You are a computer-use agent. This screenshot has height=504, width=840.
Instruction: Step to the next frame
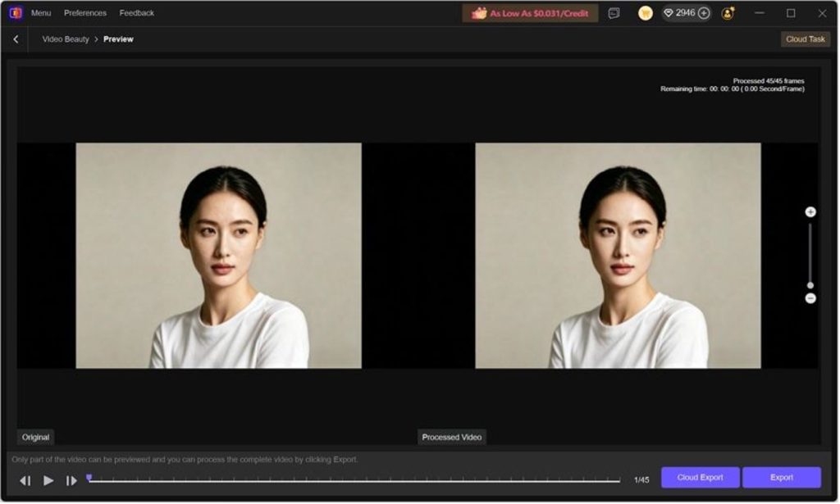(71, 482)
